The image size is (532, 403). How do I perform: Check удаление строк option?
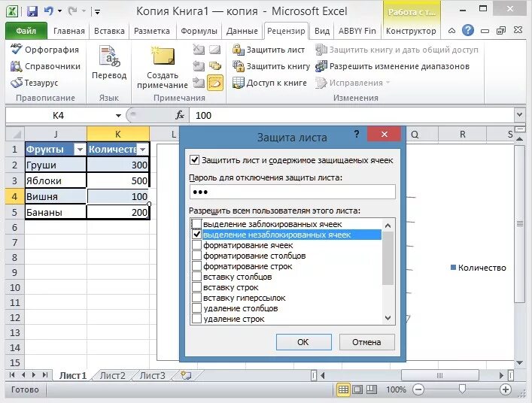pos(196,319)
